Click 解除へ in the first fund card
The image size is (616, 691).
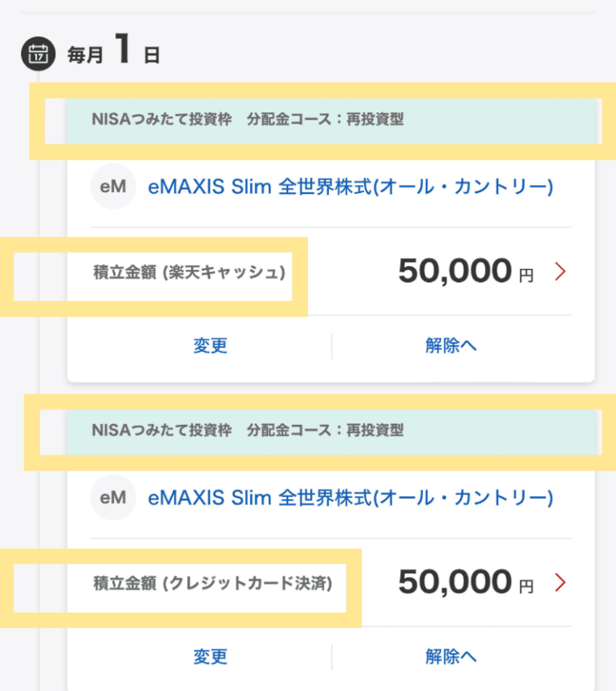coord(451,345)
